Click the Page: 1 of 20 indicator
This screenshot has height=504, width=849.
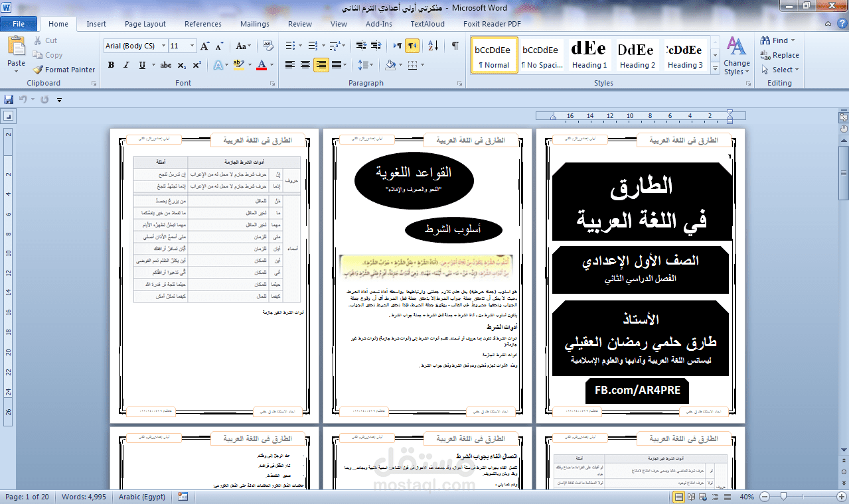(27, 497)
